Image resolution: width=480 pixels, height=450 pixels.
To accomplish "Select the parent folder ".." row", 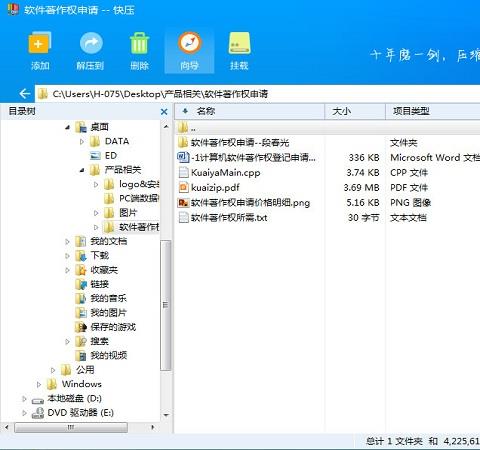I will pos(327,128).
